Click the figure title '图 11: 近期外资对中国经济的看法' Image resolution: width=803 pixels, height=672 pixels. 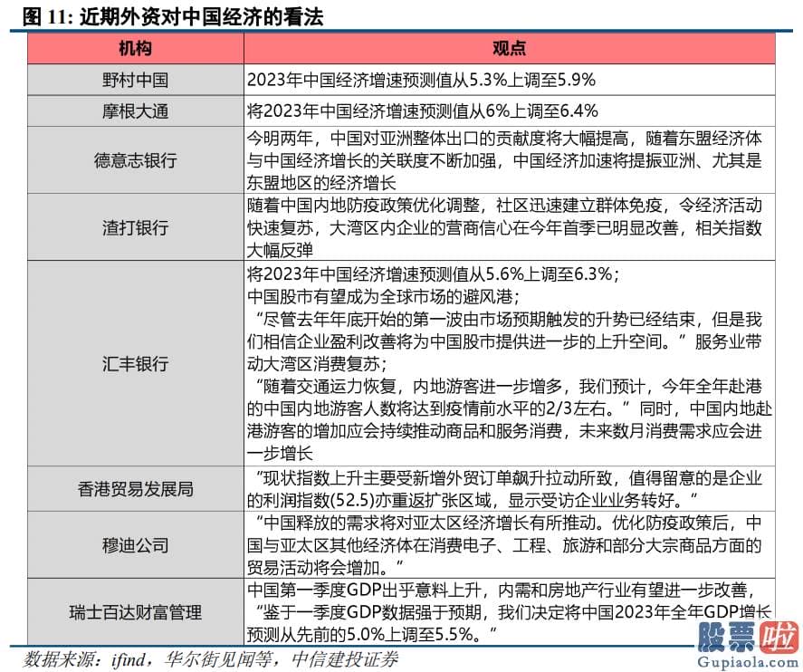[x=173, y=16]
